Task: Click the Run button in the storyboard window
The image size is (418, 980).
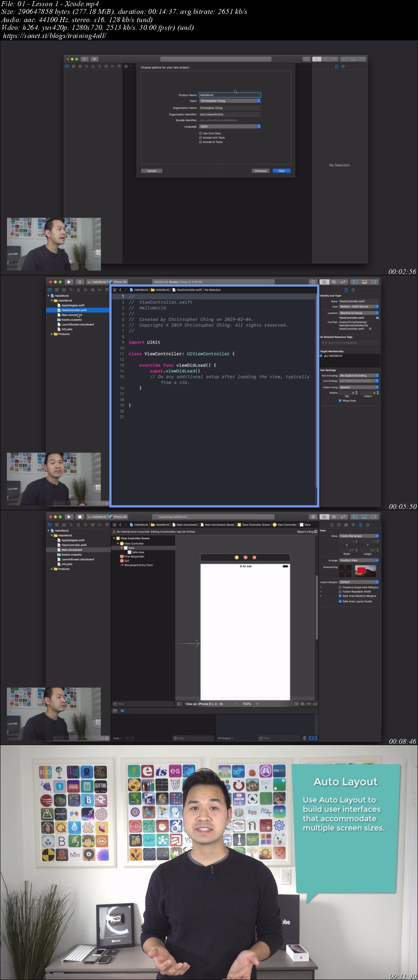Action: coord(69,517)
